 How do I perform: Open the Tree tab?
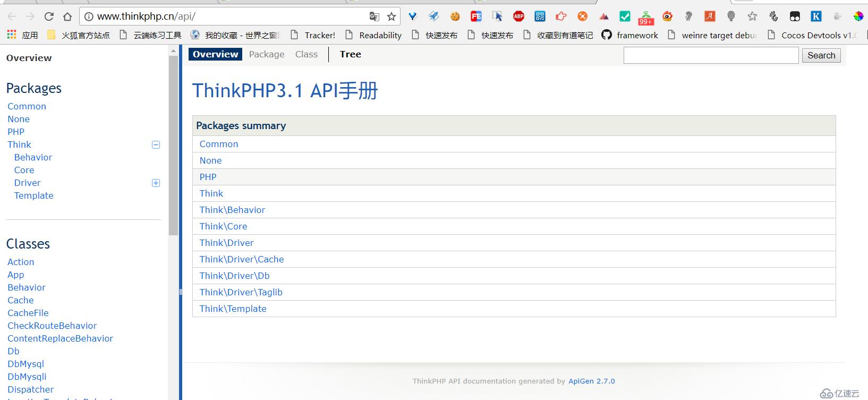coord(351,54)
